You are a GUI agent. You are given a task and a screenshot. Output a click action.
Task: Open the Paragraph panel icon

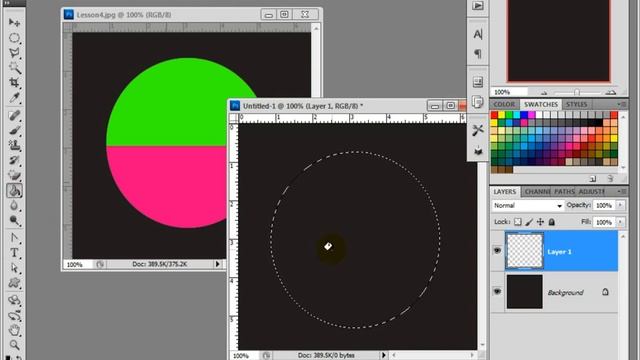click(x=478, y=53)
